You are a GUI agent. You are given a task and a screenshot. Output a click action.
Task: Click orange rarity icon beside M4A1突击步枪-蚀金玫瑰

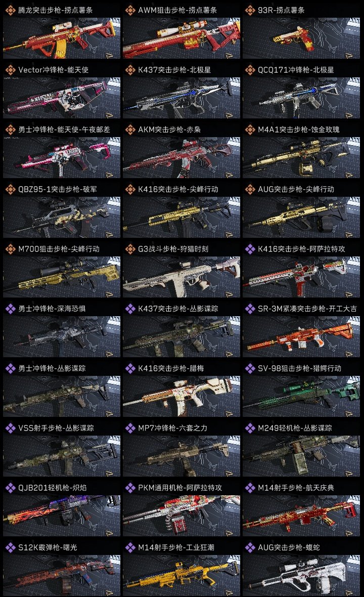[250, 130]
